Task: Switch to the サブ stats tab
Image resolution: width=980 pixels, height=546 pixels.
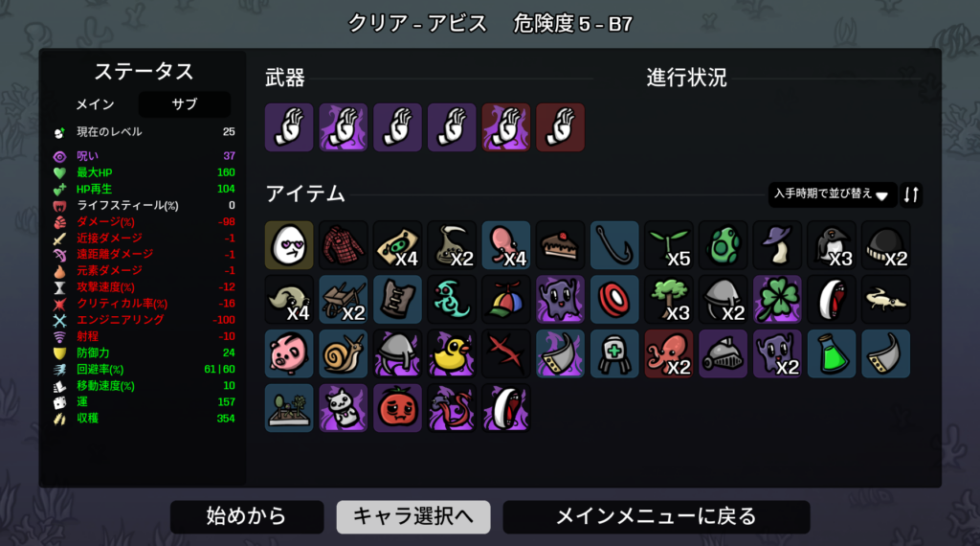Action: (185, 104)
